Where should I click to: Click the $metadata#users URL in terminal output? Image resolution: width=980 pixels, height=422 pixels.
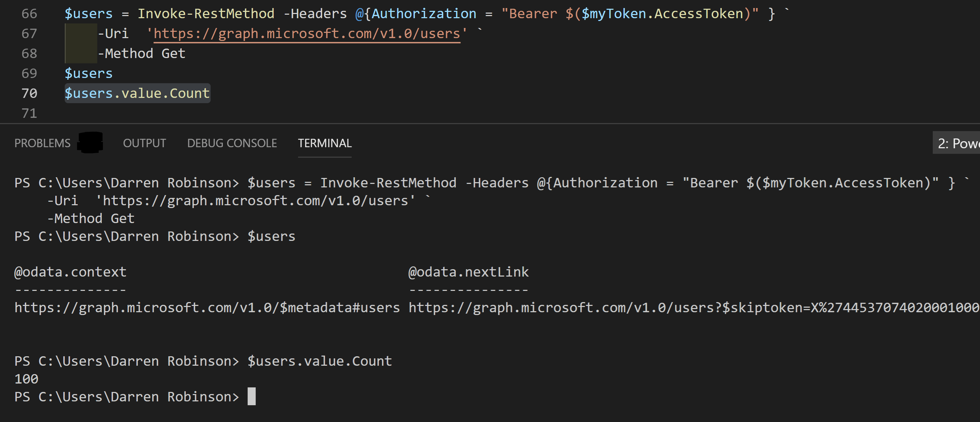(207, 308)
